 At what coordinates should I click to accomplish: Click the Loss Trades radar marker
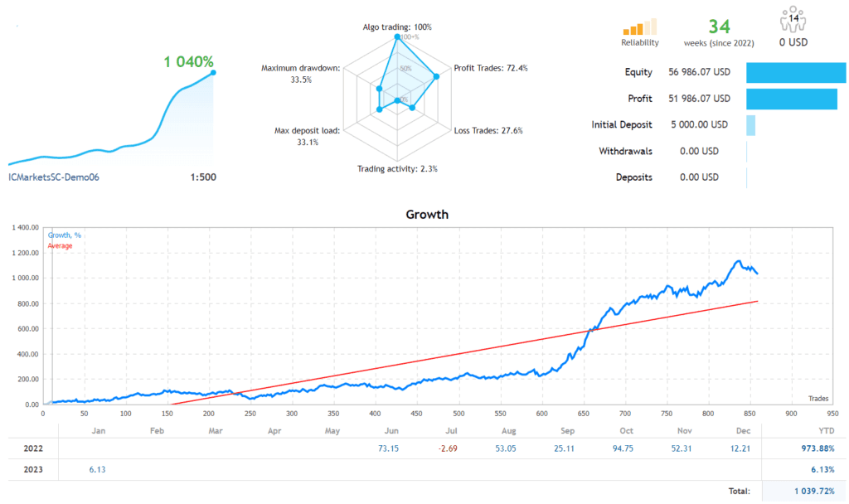[x=413, y=109]
